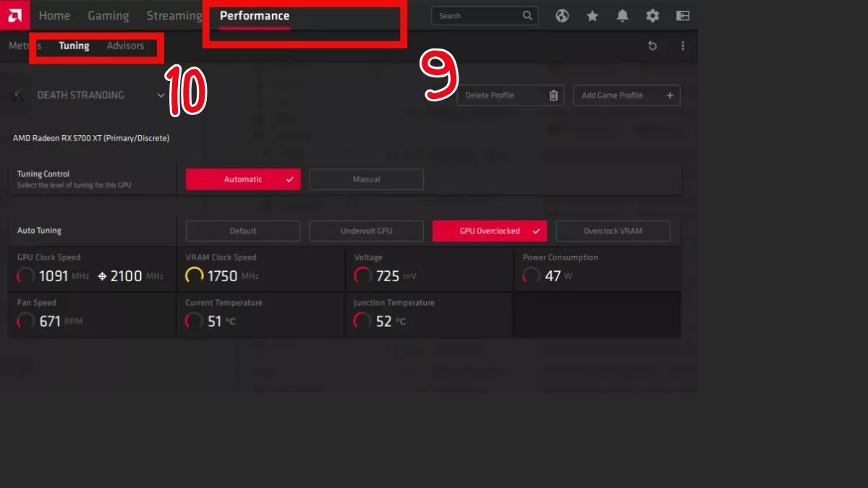Click the Delete Profile button
Screen dimensions: 868x488
(510, 95)
